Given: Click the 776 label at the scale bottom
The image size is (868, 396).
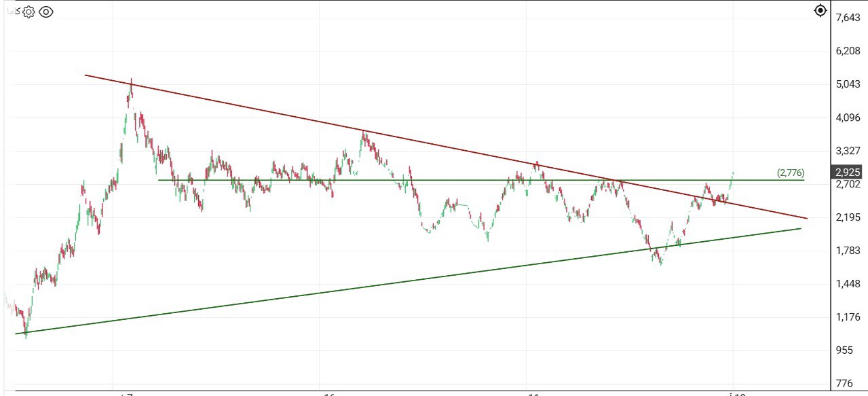Looking at the screenshot, I should click(x=844, y=382).
